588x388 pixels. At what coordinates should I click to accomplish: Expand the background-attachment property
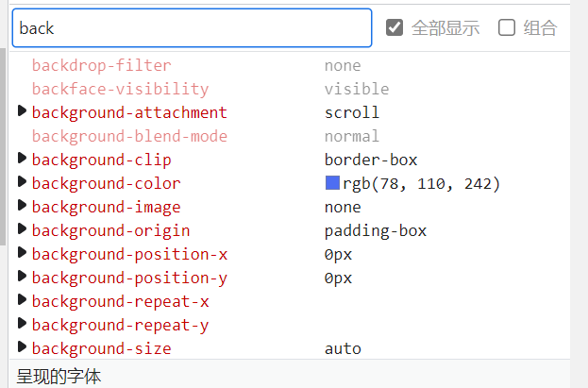coord(23,112)
